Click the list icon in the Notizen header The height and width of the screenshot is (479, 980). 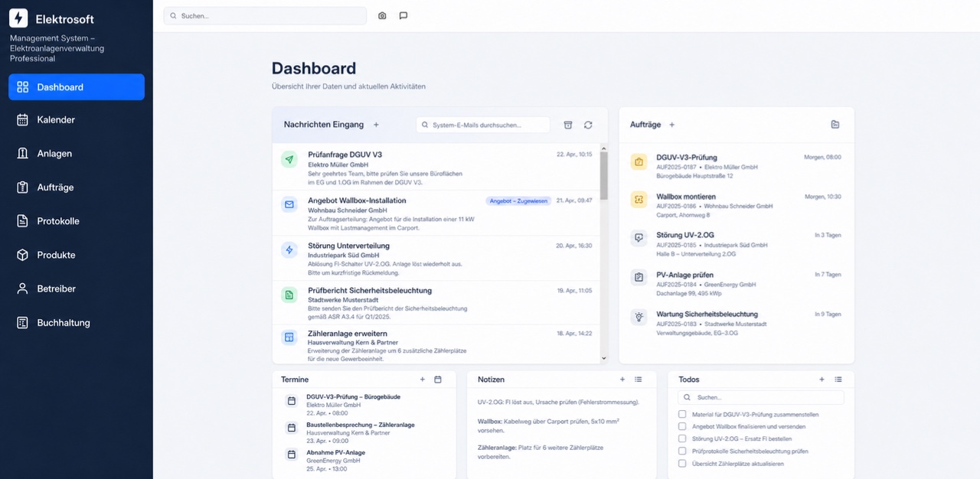(639, 380)
